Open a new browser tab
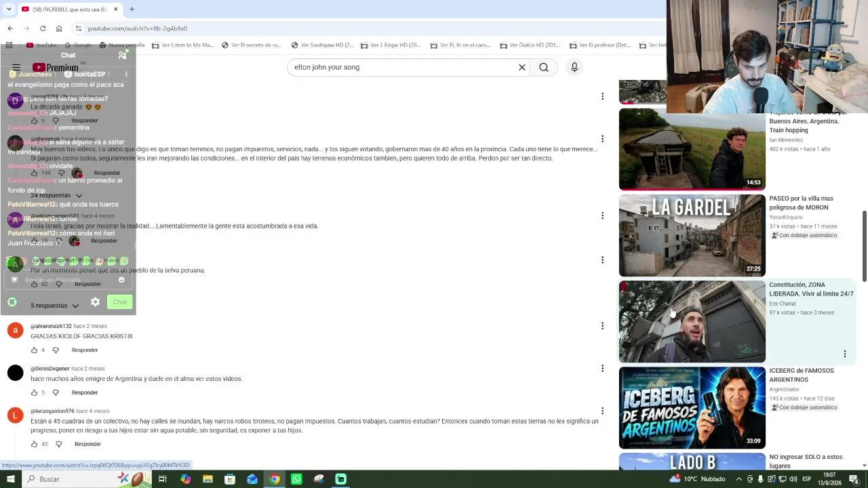This screenshot has width=868, height=488. tap(132, 9)
